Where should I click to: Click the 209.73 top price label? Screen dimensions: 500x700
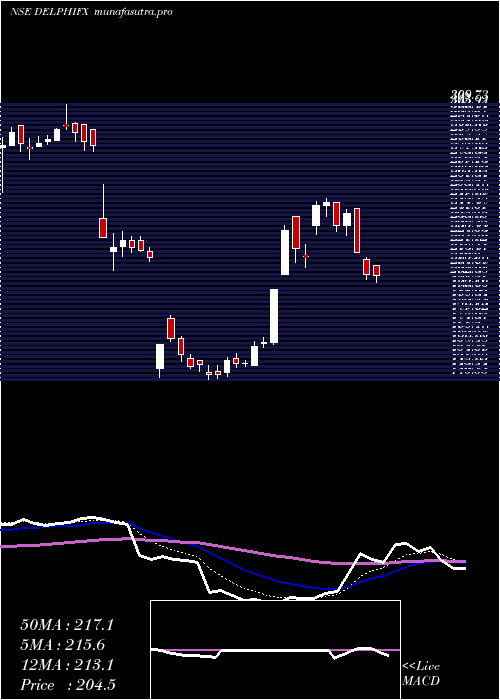[469, 94]
